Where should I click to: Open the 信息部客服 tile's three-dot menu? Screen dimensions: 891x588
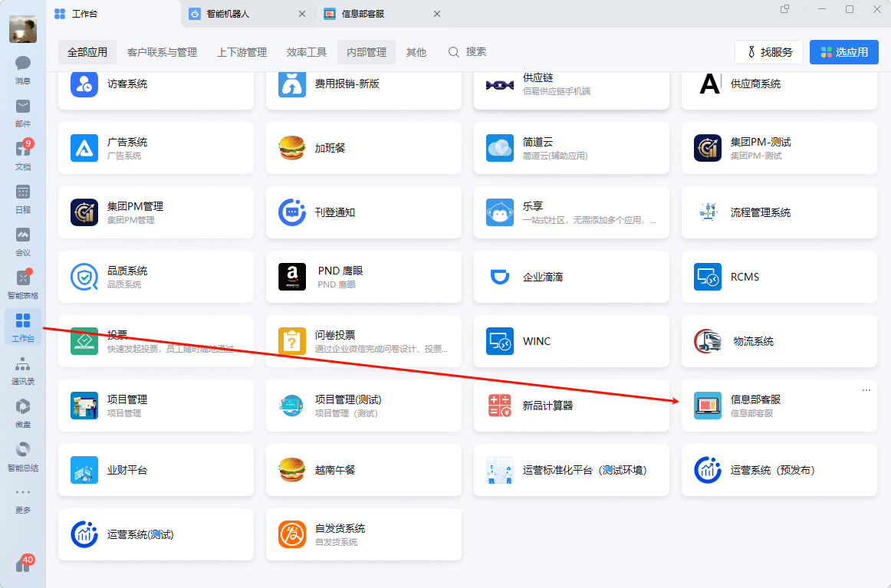[866, 390]
